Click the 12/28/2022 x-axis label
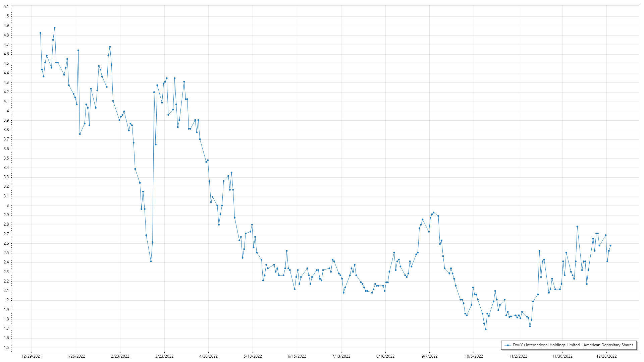 606,356
